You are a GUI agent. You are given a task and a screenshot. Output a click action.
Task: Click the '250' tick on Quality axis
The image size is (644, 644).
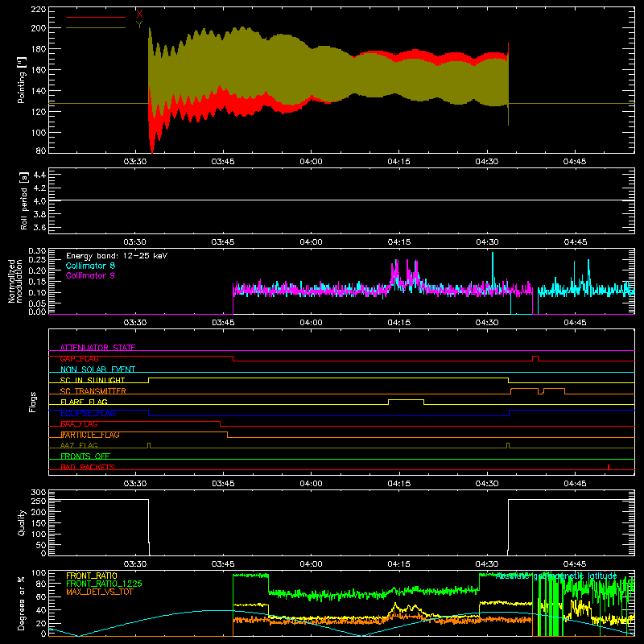pyautogui.click(x=39, y=502)
